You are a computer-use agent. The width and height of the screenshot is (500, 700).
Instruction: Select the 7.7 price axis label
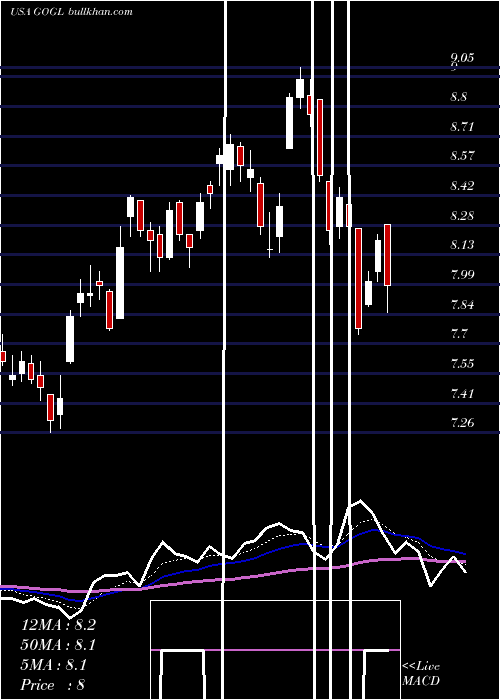[x=458, y=334]
